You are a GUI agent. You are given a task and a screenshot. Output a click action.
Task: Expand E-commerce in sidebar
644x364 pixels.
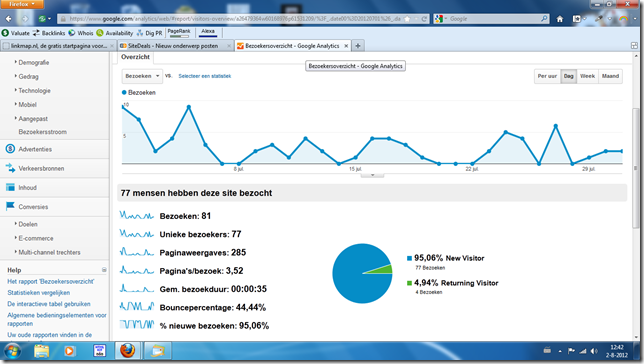click(x=35, y=238)
